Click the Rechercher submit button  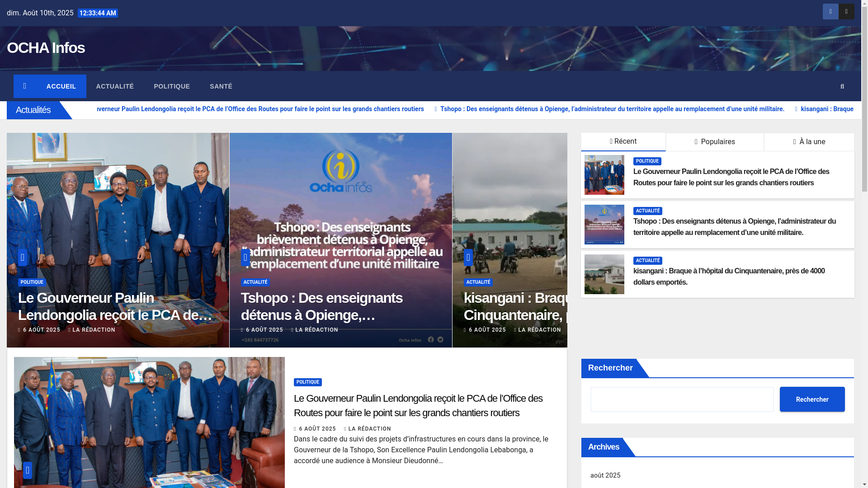(x=812, y=399)
